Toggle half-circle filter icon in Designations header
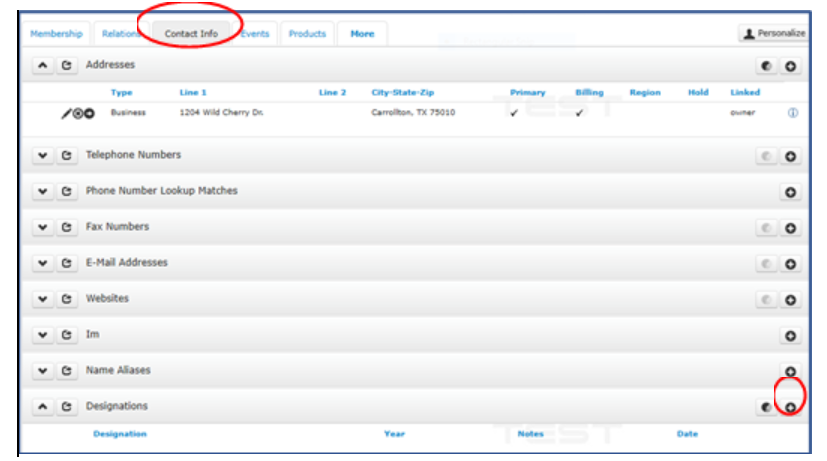 pyautogui.click(x=767, y=407)
